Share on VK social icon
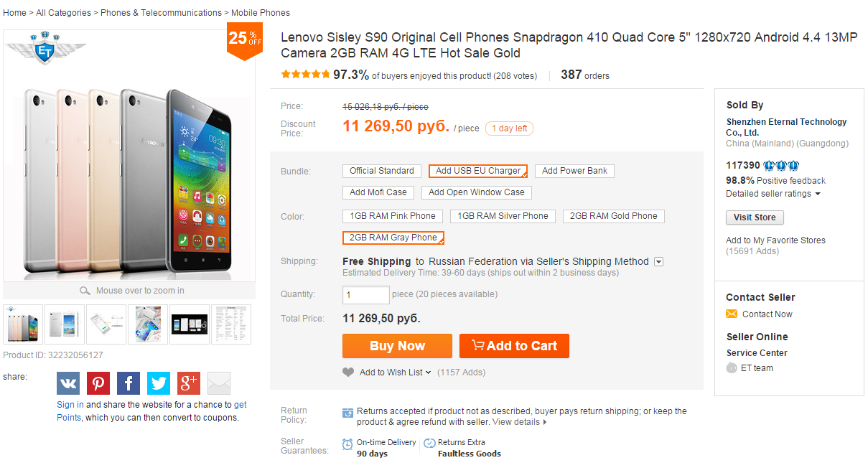 point(68,383)
